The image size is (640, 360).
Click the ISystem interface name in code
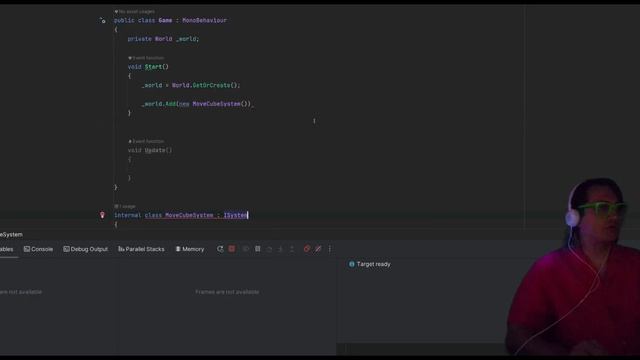pyautogui.click(x=236, y=215)
